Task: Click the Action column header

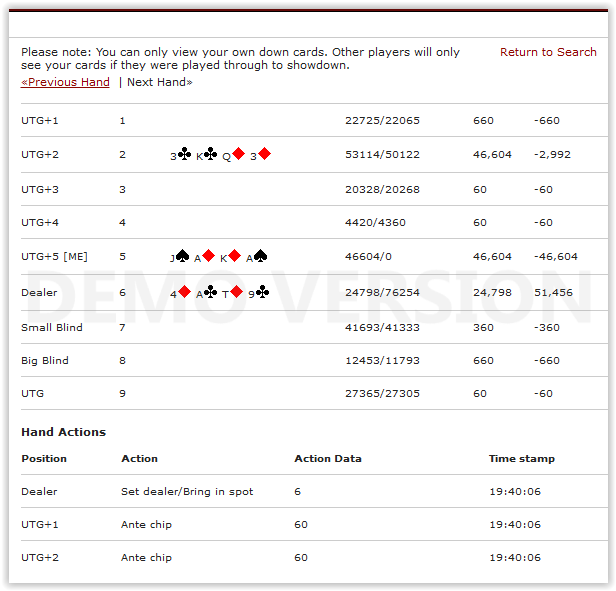Action: coord(139,459)
